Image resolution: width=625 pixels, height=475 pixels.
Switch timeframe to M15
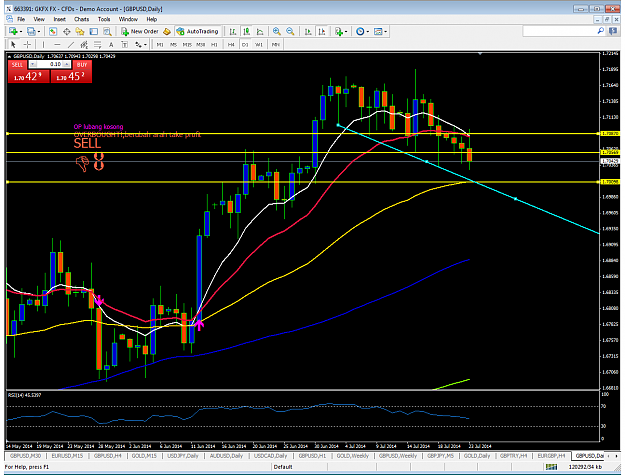(187, 45)
